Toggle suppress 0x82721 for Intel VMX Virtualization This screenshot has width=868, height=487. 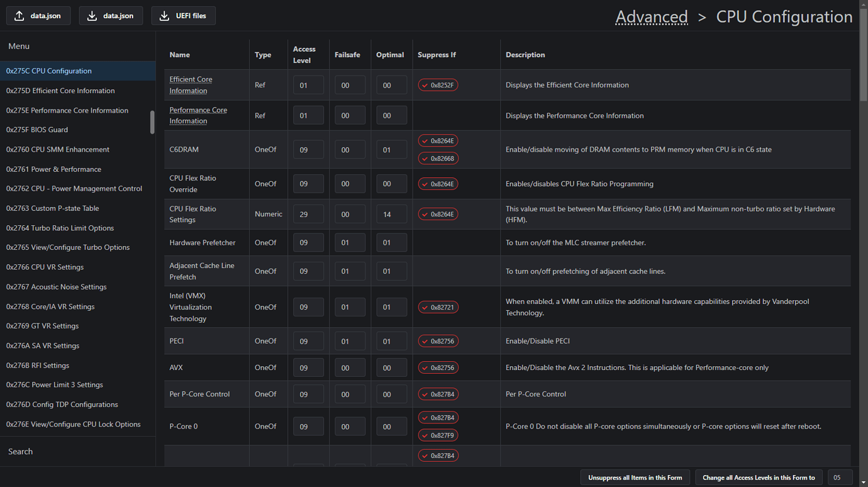438,308
